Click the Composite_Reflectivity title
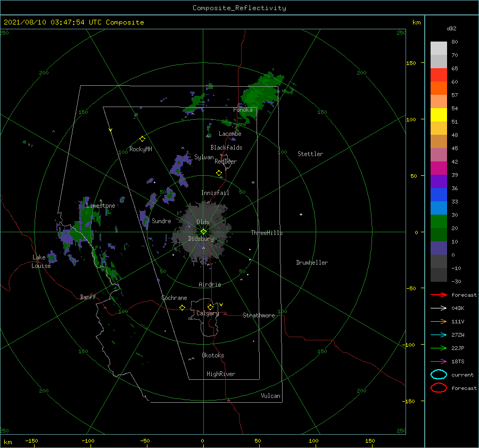The image size is (479, 448). click(x=239, y=8)
